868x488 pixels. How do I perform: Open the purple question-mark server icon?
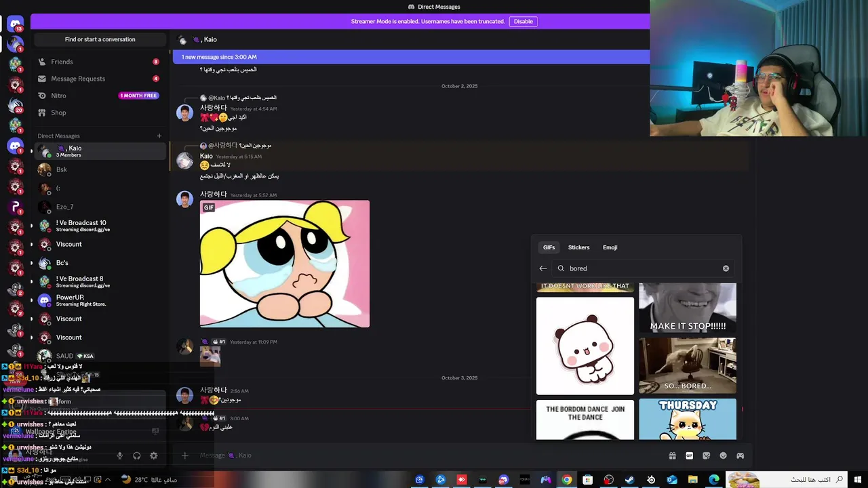tap(15, 207)
